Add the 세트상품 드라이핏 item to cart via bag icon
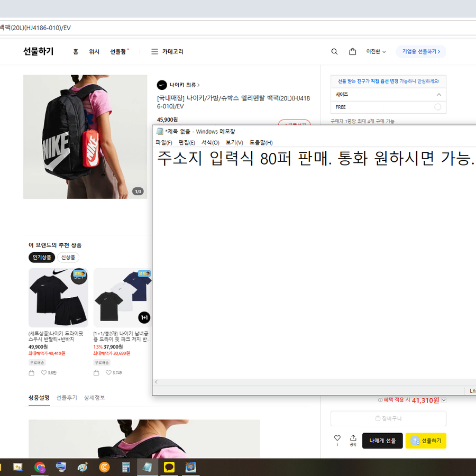This screenshot has height=476, width=476. (32, 372)
